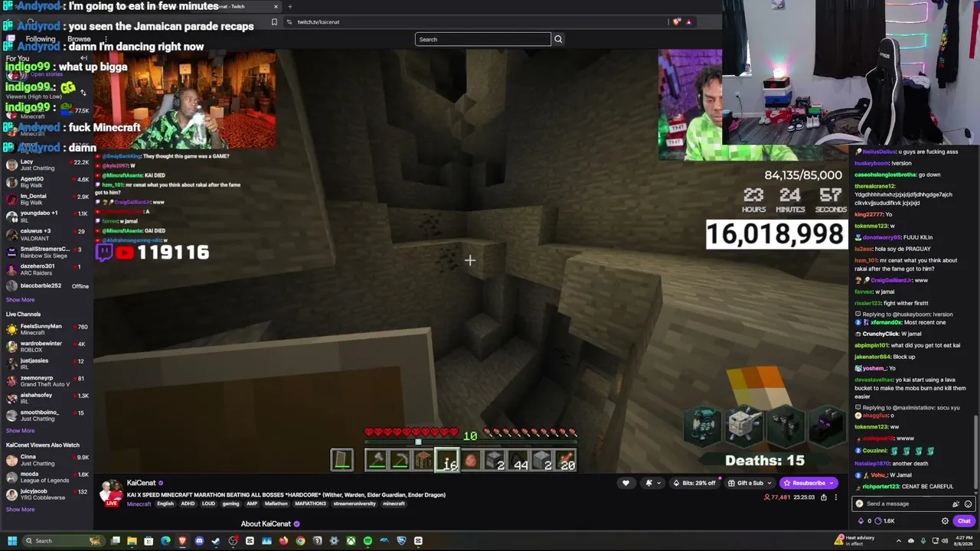Viewport: 980px width, 551px height.
Task: Select the Mafiathon stream tag
Action: pyautogui.click(x=276, y=504)
